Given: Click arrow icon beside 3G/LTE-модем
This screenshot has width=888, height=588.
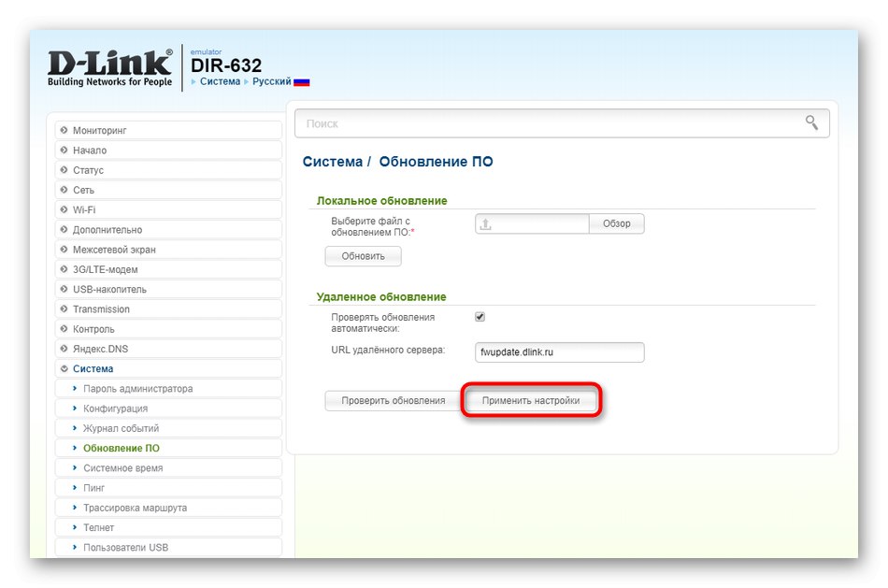Looking at the screenshot, I should pyautogui.click(x=64, y=269).
